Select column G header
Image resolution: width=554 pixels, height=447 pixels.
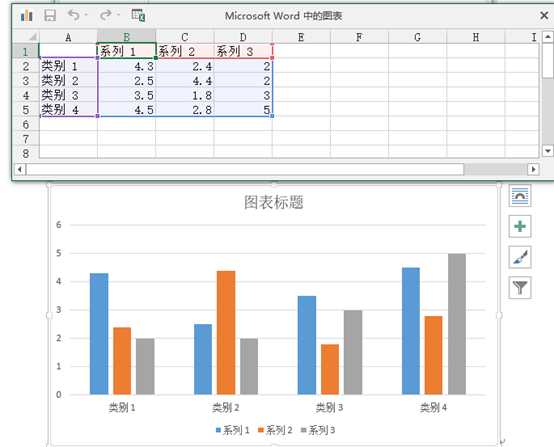[417, 37]
